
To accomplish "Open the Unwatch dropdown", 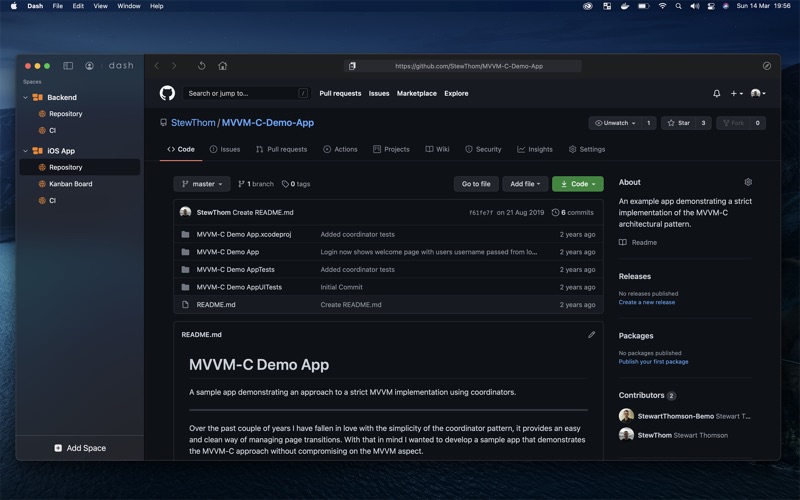I will pyautogui.click(x=615, y=123).
